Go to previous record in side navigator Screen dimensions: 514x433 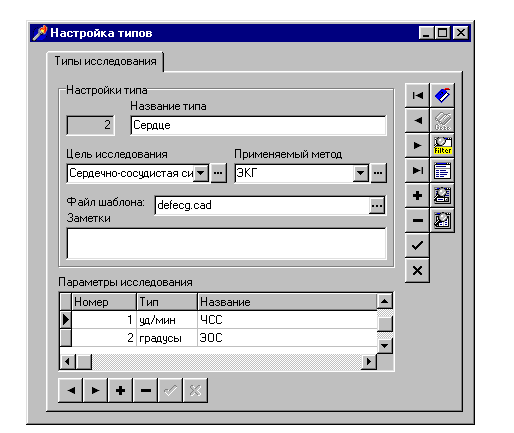[417, 120]
